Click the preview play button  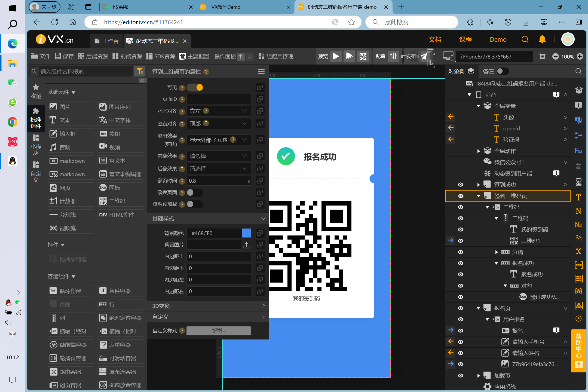click(x=336, y=56)
